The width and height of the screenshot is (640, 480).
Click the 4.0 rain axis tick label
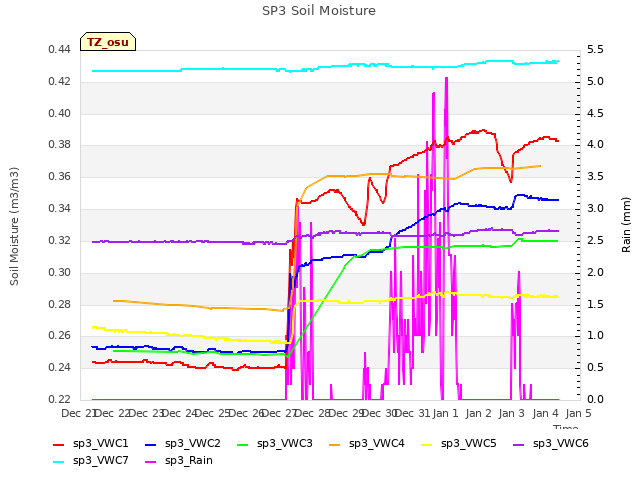pos(595,145)
